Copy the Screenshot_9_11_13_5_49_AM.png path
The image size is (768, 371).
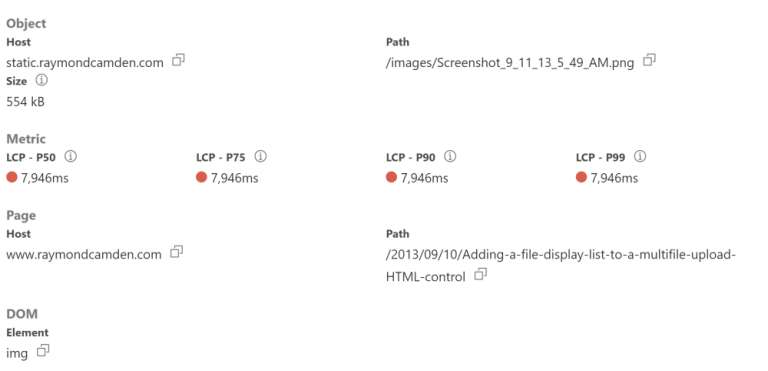click(x=649, y=60)
